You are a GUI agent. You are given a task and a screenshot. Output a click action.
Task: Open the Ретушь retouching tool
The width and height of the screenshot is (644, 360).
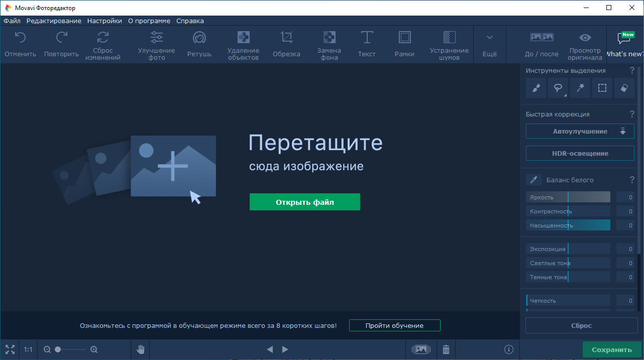pos(199,44)
